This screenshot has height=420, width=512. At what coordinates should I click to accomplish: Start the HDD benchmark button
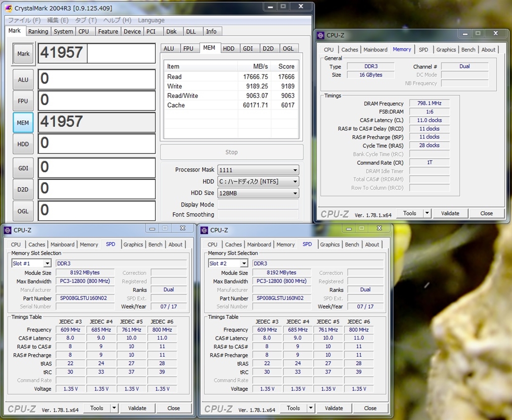[x=23, y=144]
